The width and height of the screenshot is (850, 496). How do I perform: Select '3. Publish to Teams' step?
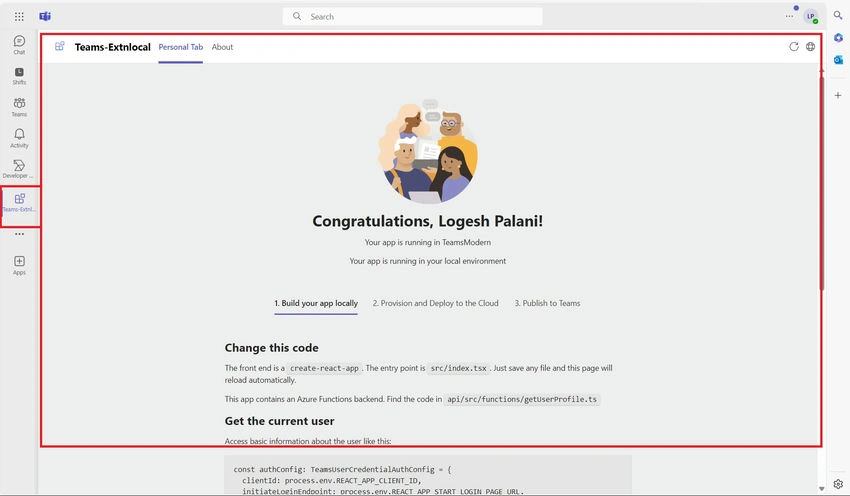pyautogui.click(x=548, y=304)
